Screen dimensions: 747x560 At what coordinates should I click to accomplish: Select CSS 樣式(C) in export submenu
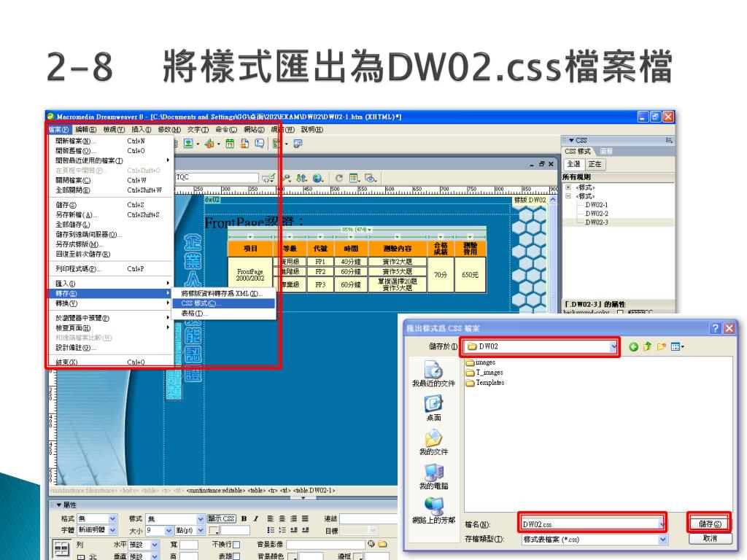(223, 303)
